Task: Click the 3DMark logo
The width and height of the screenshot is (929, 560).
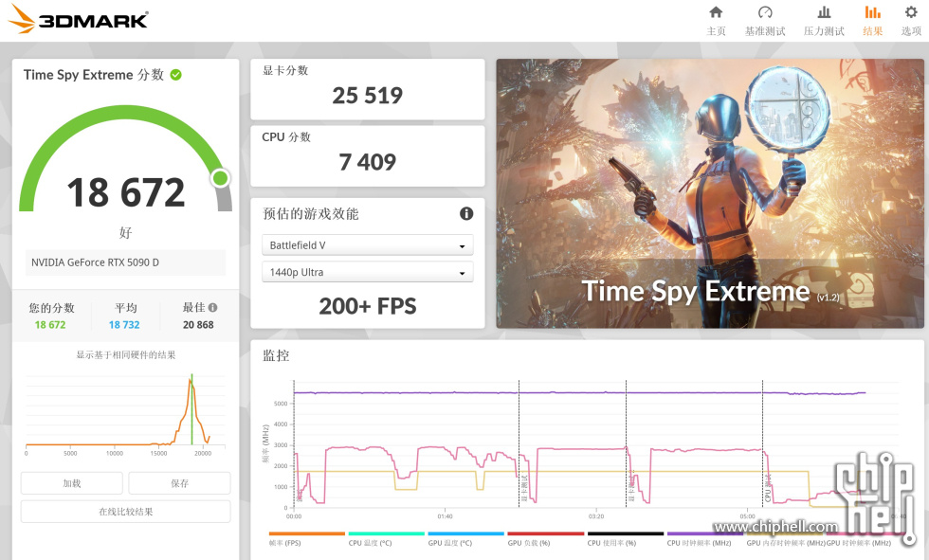Action: click(x=78, y=20)
